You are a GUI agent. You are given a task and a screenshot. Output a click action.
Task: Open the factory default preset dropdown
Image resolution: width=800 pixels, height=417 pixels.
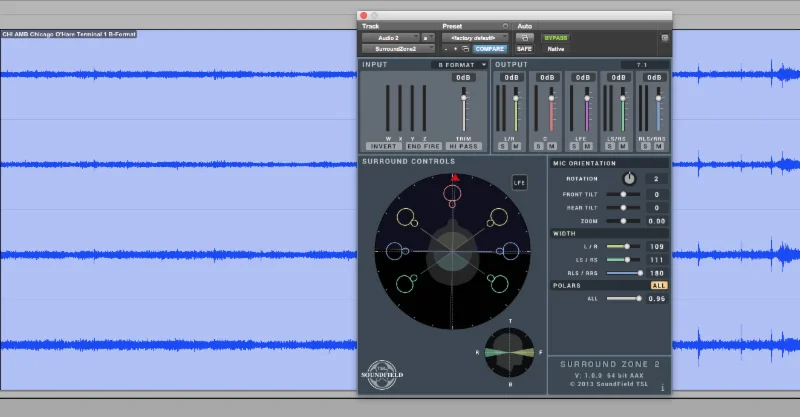pyautogui.click(x=475, y=38)
